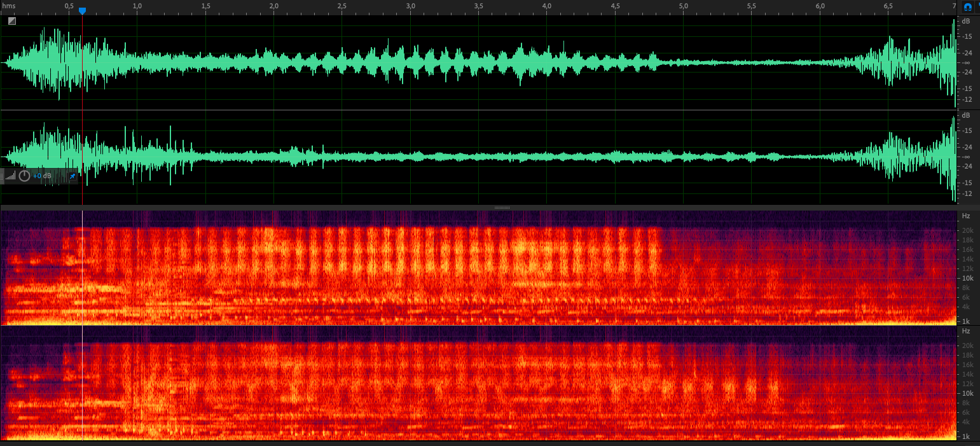Image resolution: width=980 pixels, height=446 pixels.
Task: Click the dB label of the lower channel
Action: (966, 115)
